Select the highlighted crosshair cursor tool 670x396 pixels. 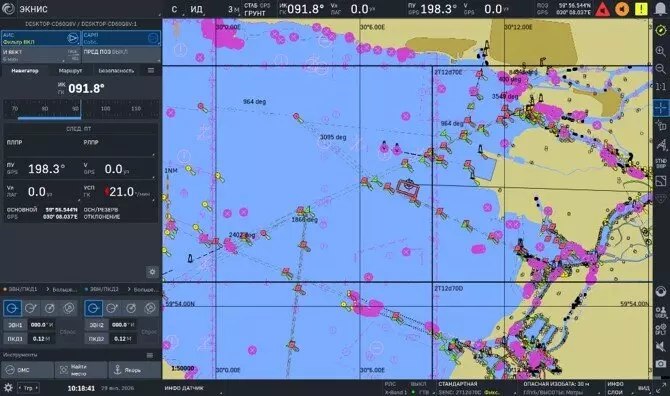(x=661, y=107)
